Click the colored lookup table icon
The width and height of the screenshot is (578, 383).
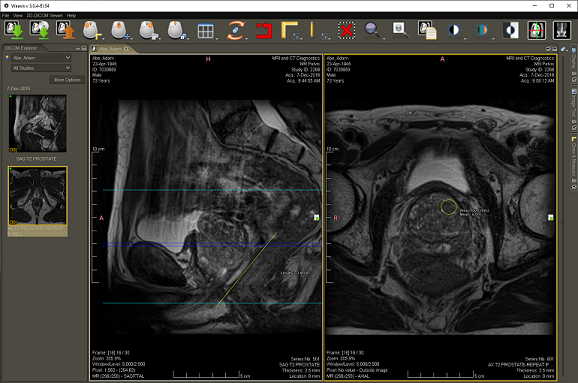[x=482, y=30]
